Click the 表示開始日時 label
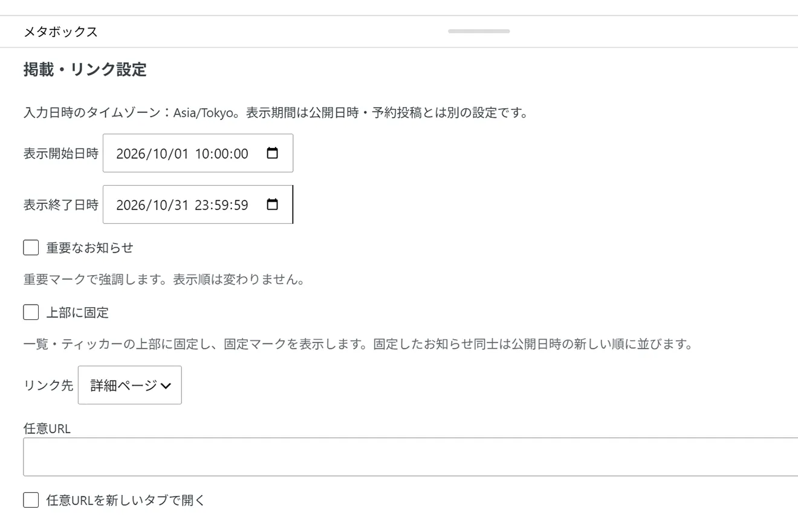The image size is (798, 532). coord(60,154)
